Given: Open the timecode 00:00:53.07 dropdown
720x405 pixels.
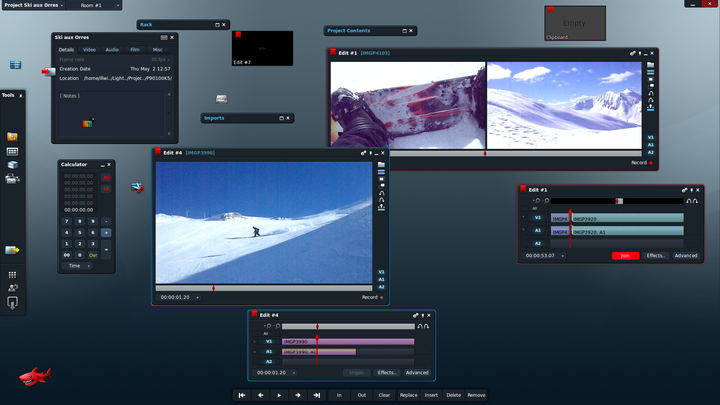Looking at the screenshot, I should pos(544,256).
